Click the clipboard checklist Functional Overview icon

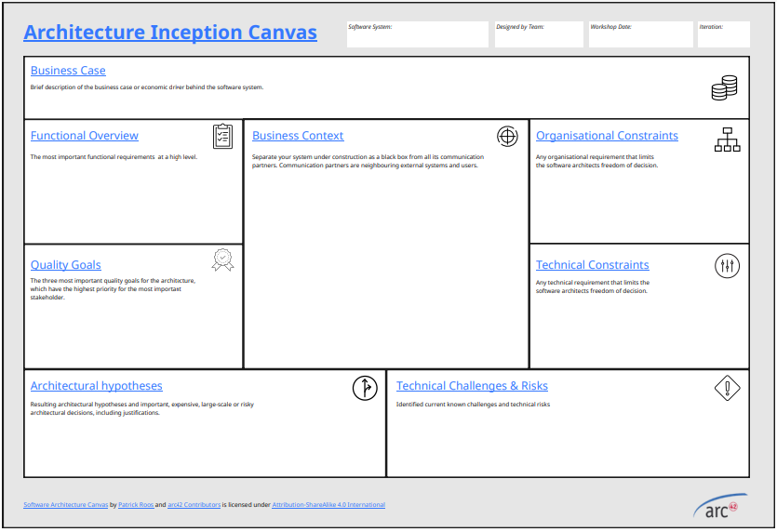[x=222, y=136]
